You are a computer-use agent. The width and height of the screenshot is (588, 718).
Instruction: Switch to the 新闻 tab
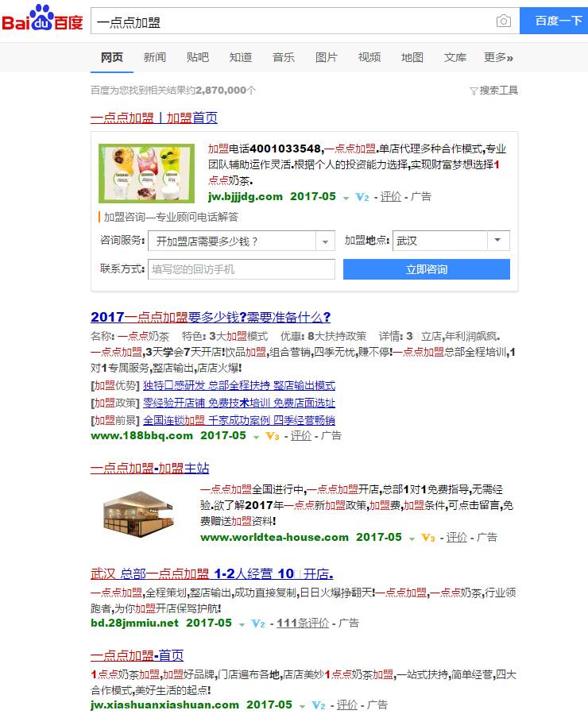pyautogui.click(x=155, y=57)
